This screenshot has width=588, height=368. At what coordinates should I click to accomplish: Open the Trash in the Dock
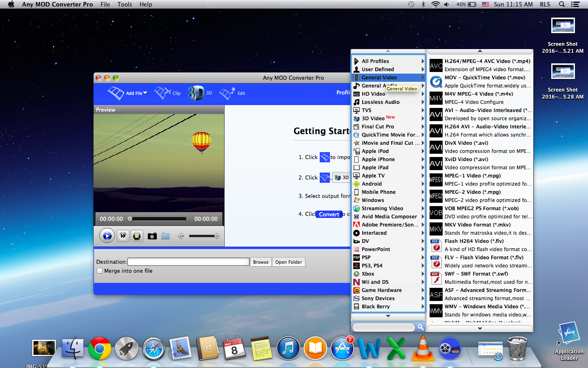pyautogui.click(x=517, y=348)
